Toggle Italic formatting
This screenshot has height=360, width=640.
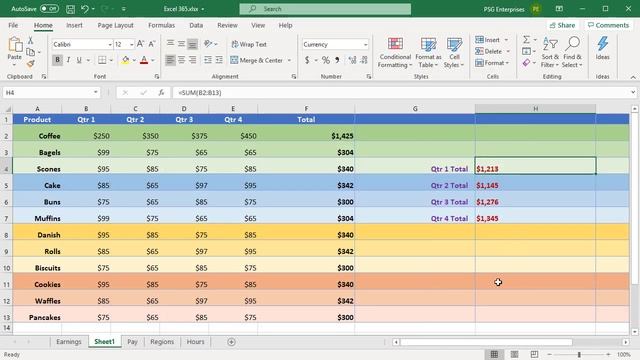68,60
